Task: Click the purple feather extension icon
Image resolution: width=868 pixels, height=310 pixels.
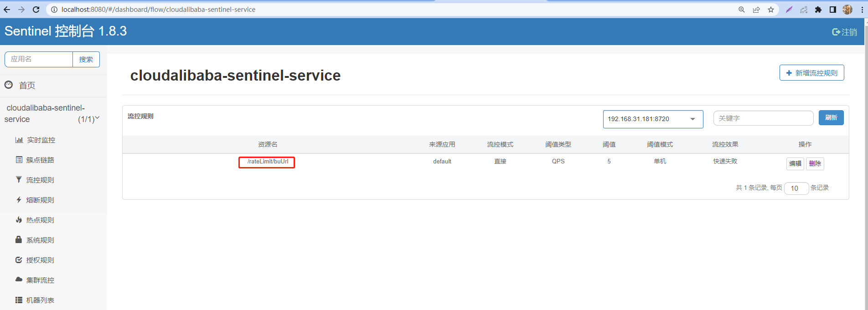Action: coord(789,10)
